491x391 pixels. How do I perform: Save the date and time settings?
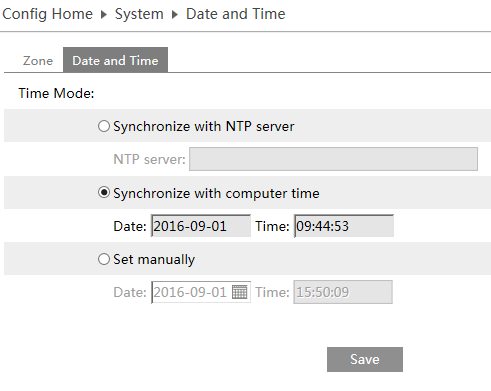click(365, 359)
